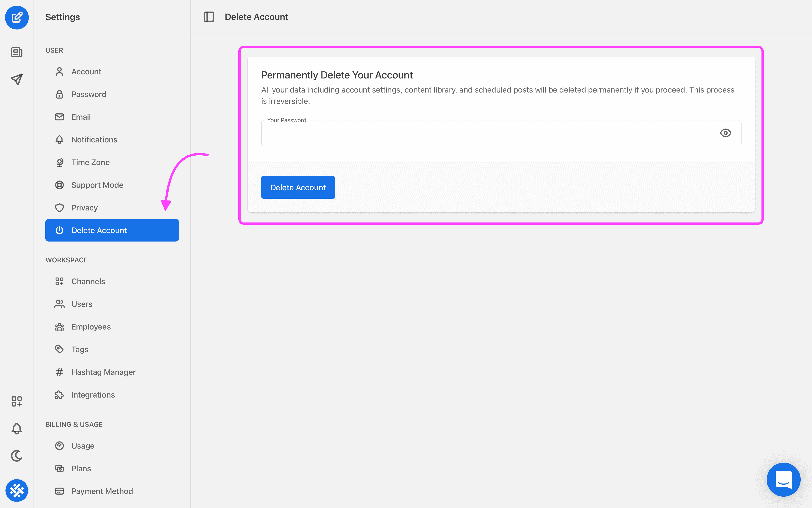Open the paper plane publish icon
The height and width of the screenshot is (508, 812).
click(17, 79)
